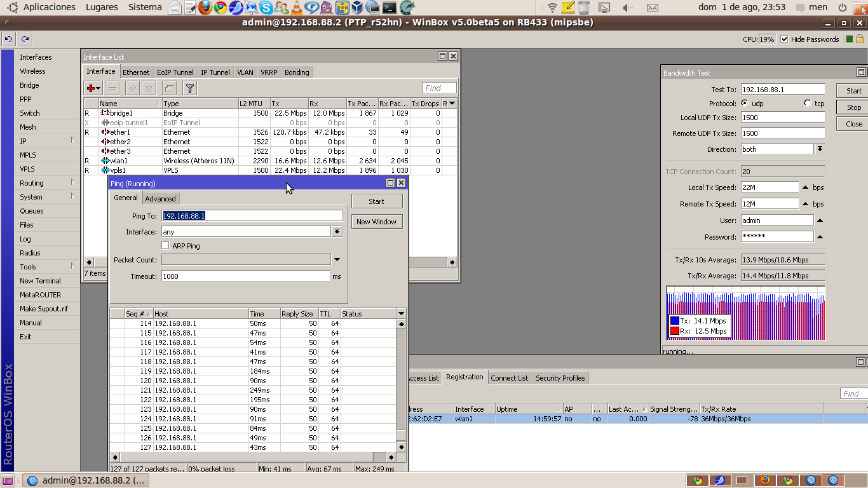The width and height of the screenshot is (868, 488).
Task: Click the minus remove interface button
Action: (112, 88)
